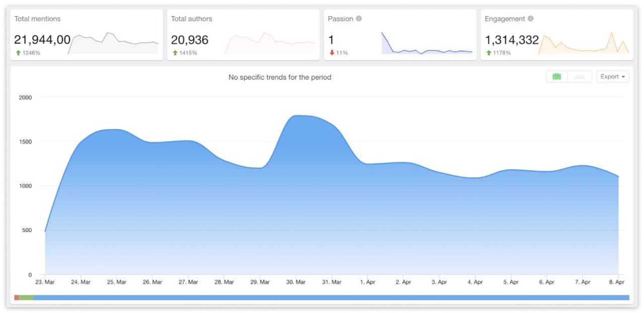The height and width of the screenshot is (313, 644).
Task: Click the green up arrow under Total mentions
Action: point(18,53)
